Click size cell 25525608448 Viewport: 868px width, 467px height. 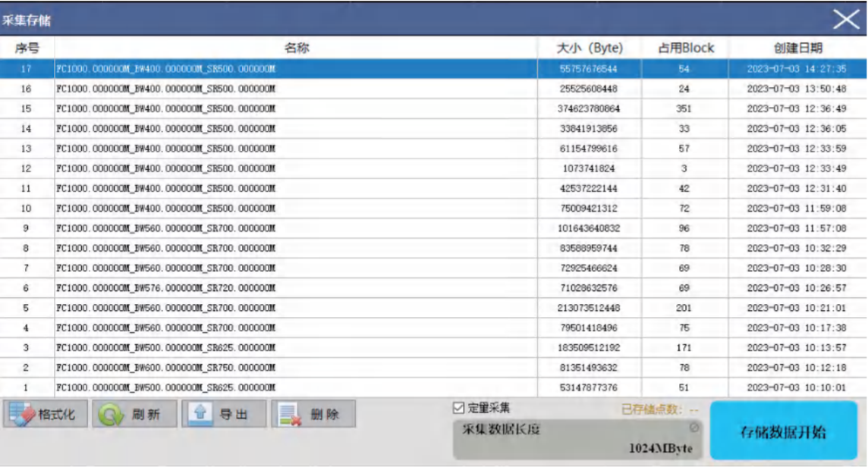589,89
